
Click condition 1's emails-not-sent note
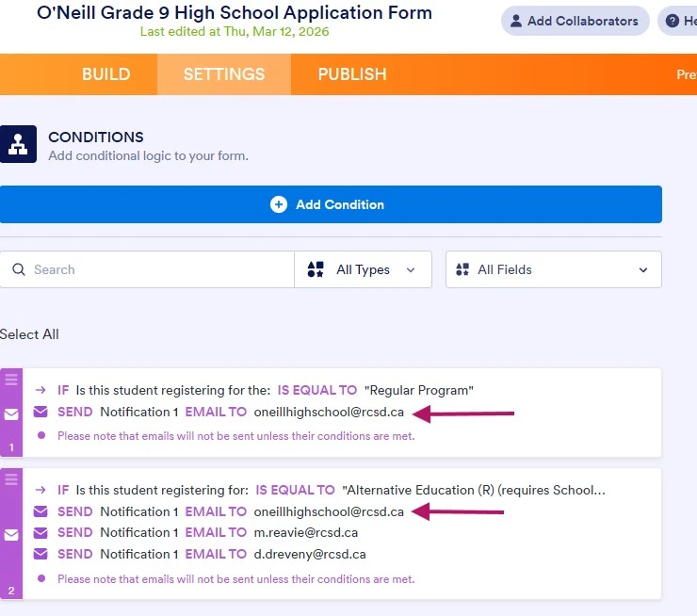pos(236,436)
